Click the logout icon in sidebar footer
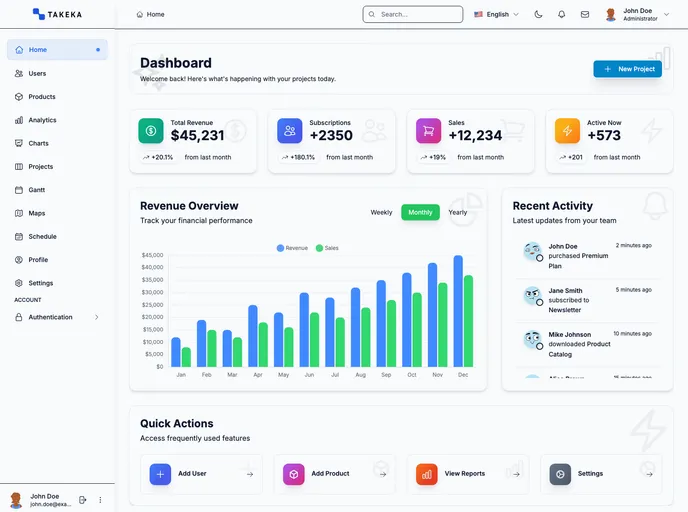Screen dimensions: 688x512 (83, 499)
